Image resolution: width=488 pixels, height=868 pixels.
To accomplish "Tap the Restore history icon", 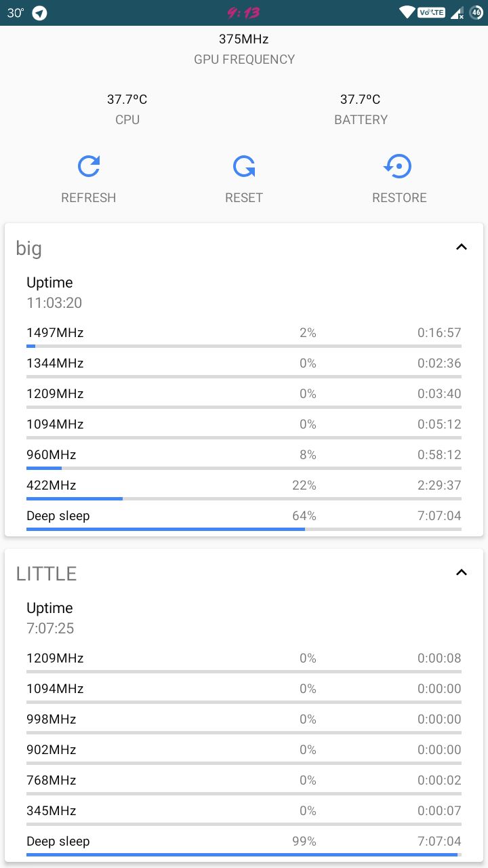I will point(399,167).
